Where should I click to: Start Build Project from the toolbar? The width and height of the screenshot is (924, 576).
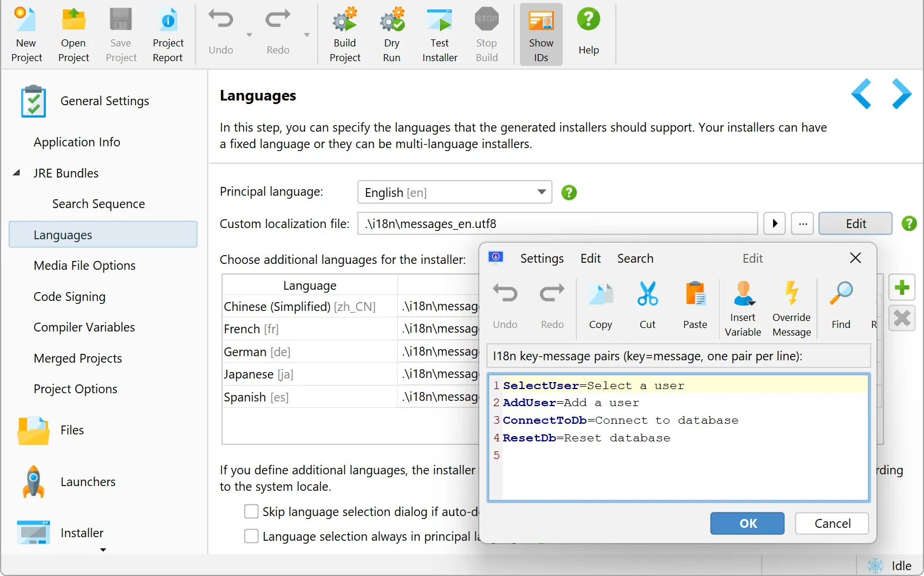[x=345, y=34]
